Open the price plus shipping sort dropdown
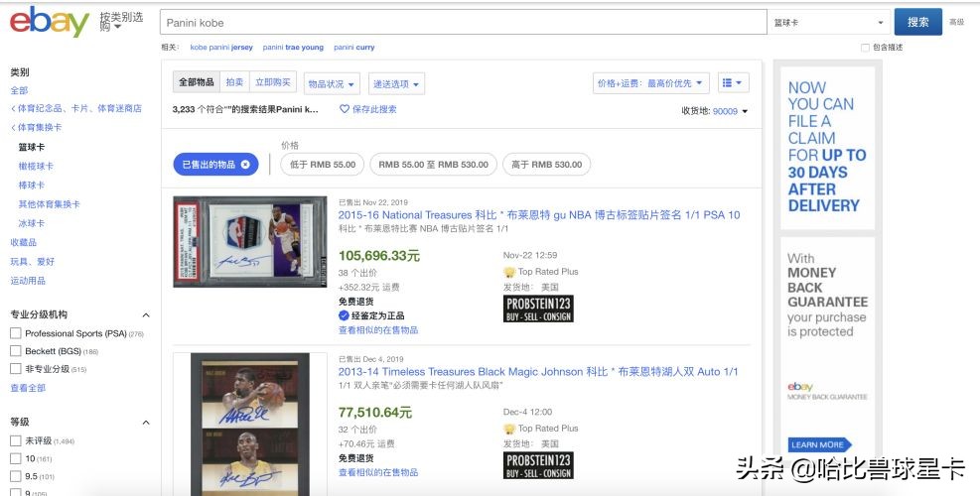The width and height of the screenshot is (980, 496). pyautogui.click(x=651, y=83)
